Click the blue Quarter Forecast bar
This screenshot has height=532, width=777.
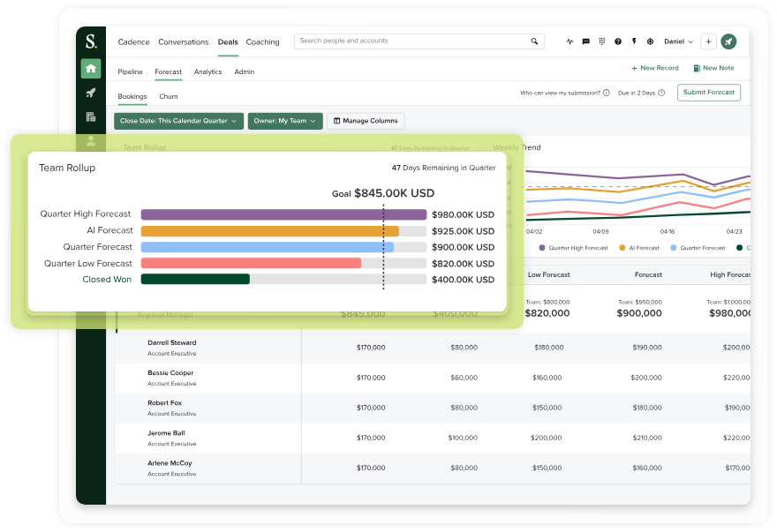[x=267, y=247]
